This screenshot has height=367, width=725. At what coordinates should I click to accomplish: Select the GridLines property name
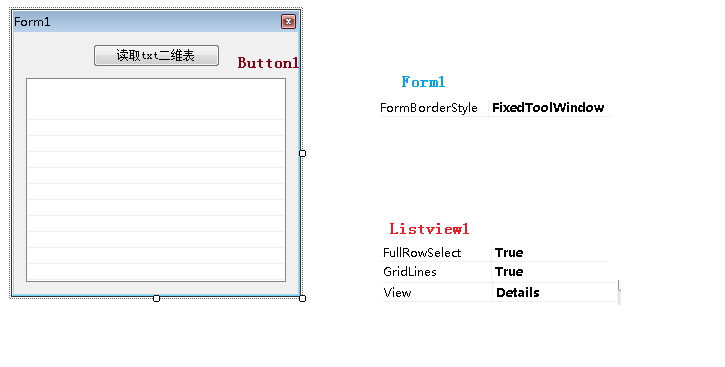coord(410,271)
